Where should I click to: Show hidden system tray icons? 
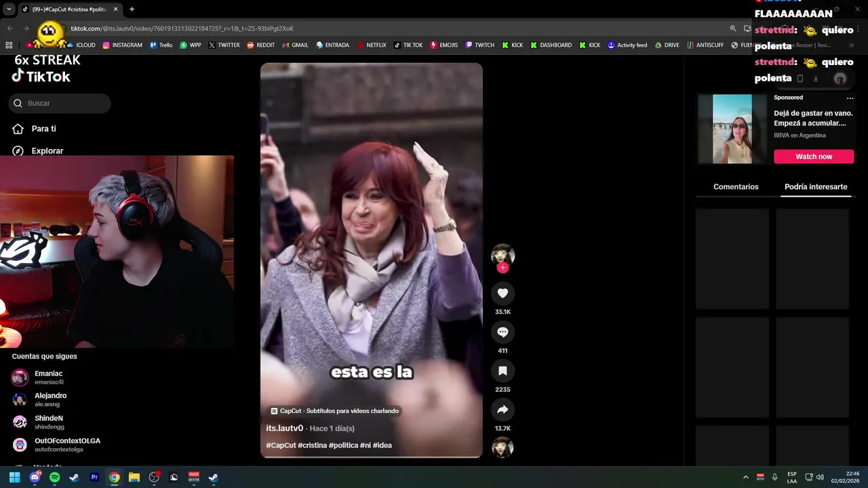[x=746, y=477]
